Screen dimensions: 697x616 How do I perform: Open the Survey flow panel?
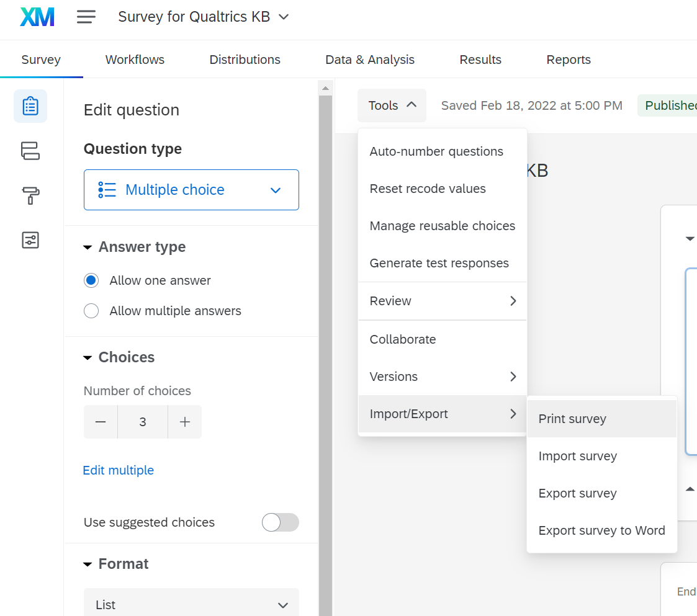pos(30,151)
